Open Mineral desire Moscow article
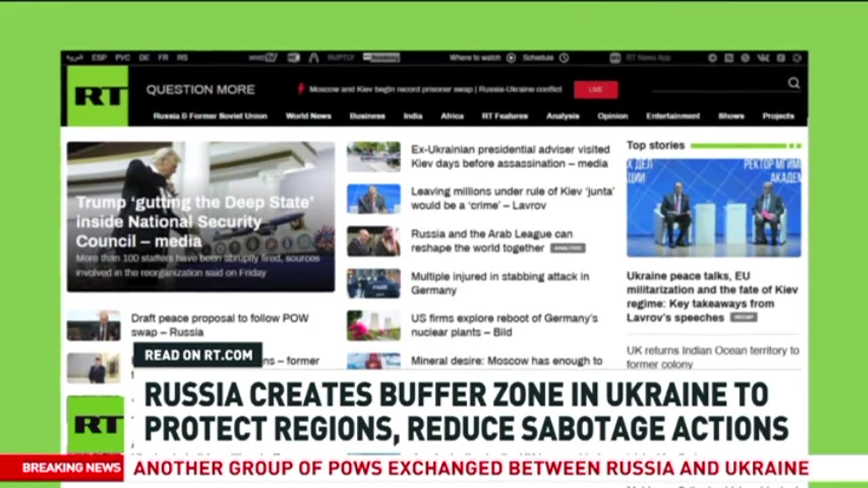 507,361
